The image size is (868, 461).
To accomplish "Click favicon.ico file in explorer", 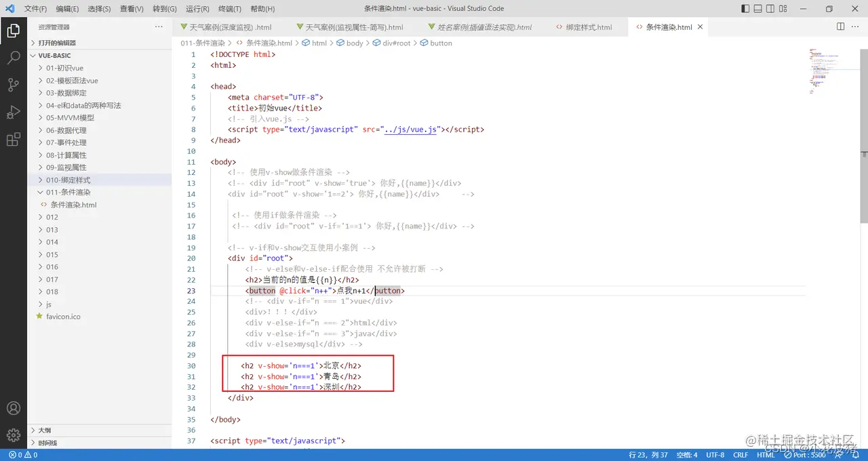I will [63, 317].
